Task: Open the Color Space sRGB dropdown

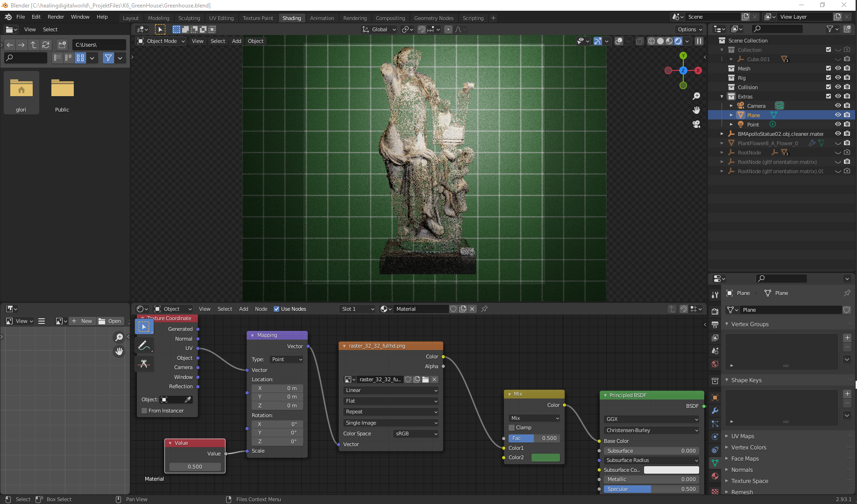Action: 416,434
